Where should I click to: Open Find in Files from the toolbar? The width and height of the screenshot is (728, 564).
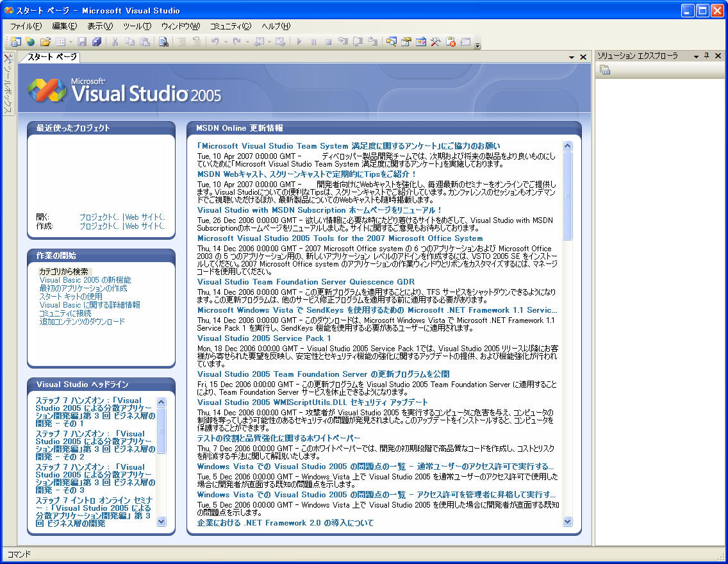coord(163,42)
